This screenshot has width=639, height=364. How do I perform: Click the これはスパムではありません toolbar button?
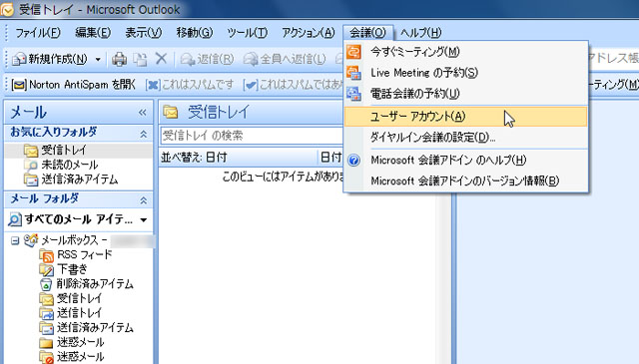[293, 85]
